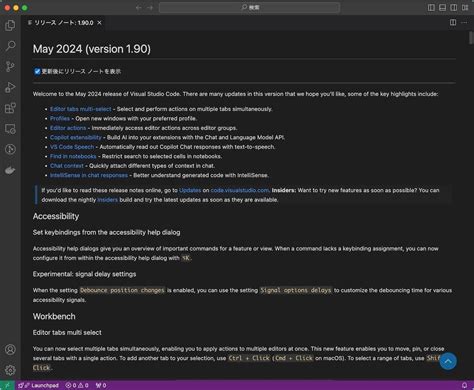Open the Manage gear icon
Screen dimensions: 474x390
pyautogui.click(x=10, y=370)
